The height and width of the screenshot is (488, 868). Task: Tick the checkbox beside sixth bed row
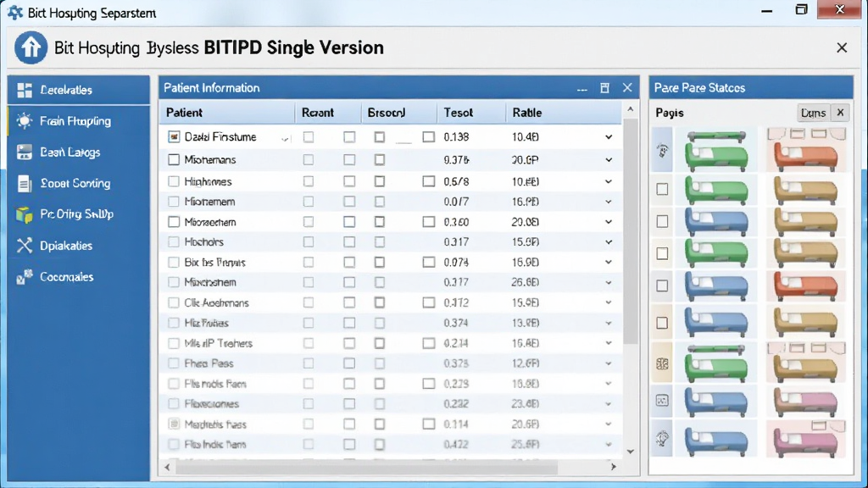662,323
